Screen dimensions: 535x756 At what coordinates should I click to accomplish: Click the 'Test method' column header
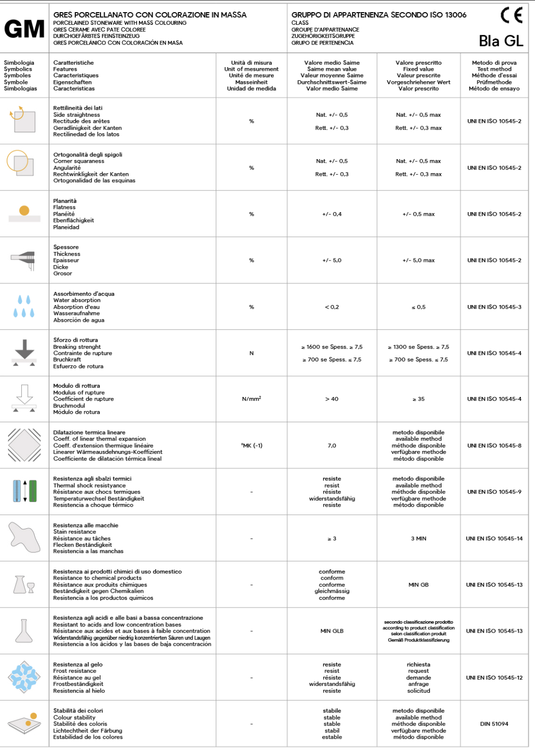click(x=494, y=69)
